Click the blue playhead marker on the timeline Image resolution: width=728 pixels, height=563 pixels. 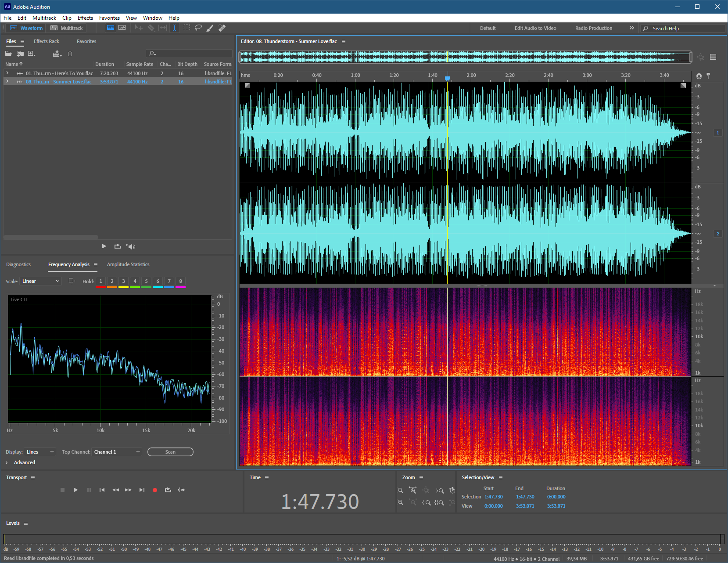point(447,78)
